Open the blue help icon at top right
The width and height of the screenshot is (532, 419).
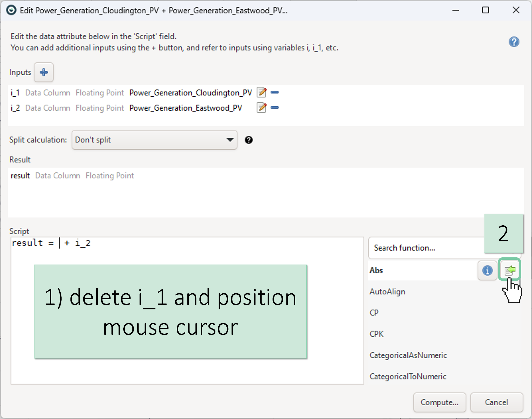click(514, 42)
